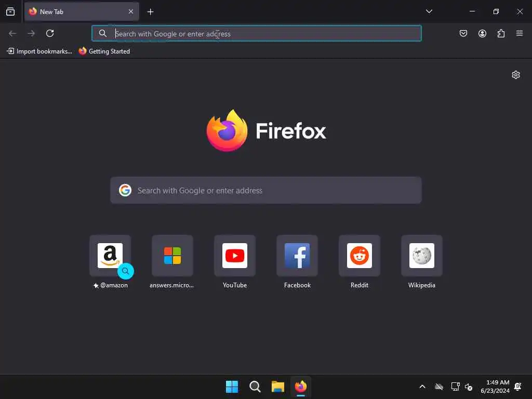Open new tab personalize gear icon
This screenshot has width=532, height=399.
(x=516, y=75)
